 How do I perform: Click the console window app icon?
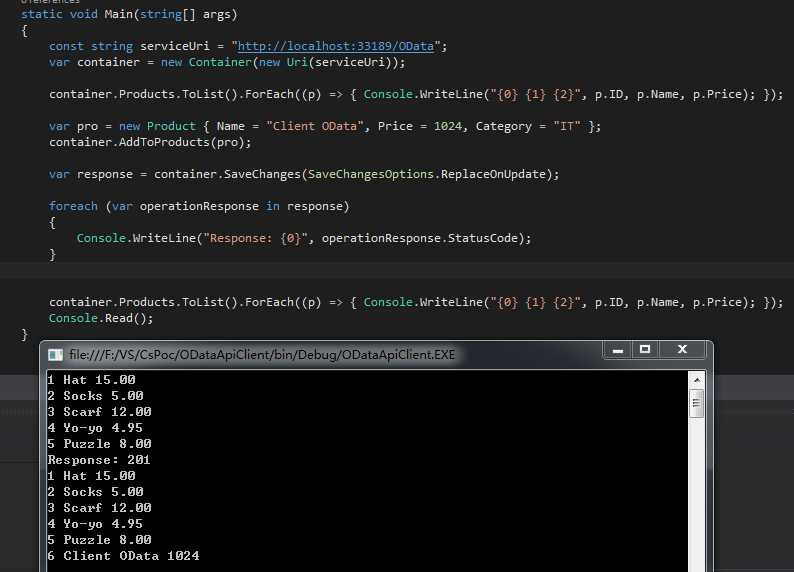tap(55, 355)
